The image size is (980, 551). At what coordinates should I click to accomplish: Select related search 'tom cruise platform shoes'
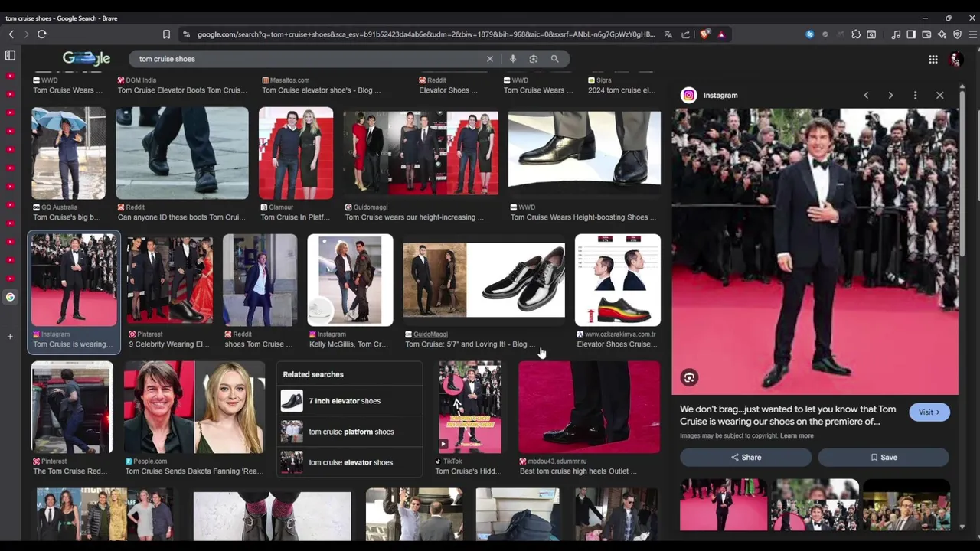(x=349, y=432)
